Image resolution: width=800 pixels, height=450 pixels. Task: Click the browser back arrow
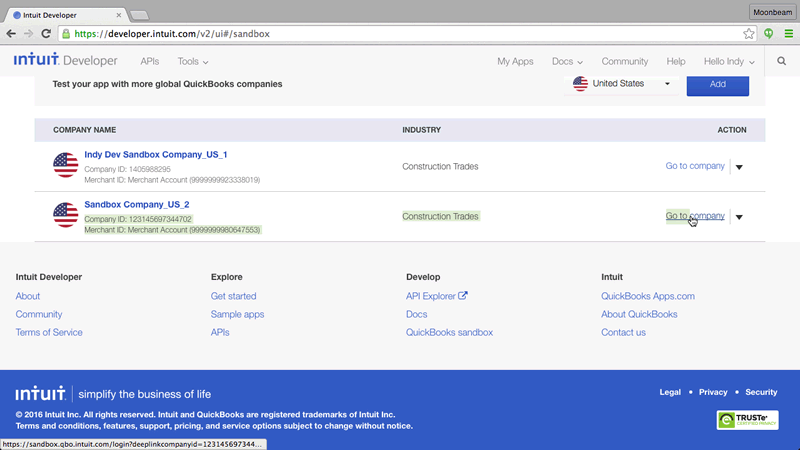(x=11, y=34)
